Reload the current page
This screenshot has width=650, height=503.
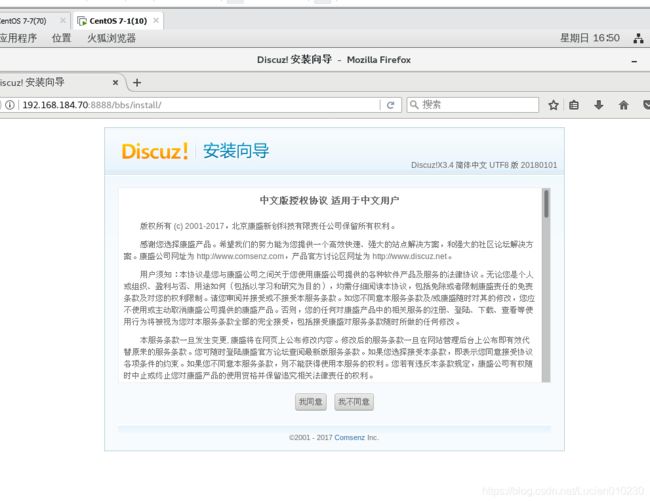(x=390, y=105)
